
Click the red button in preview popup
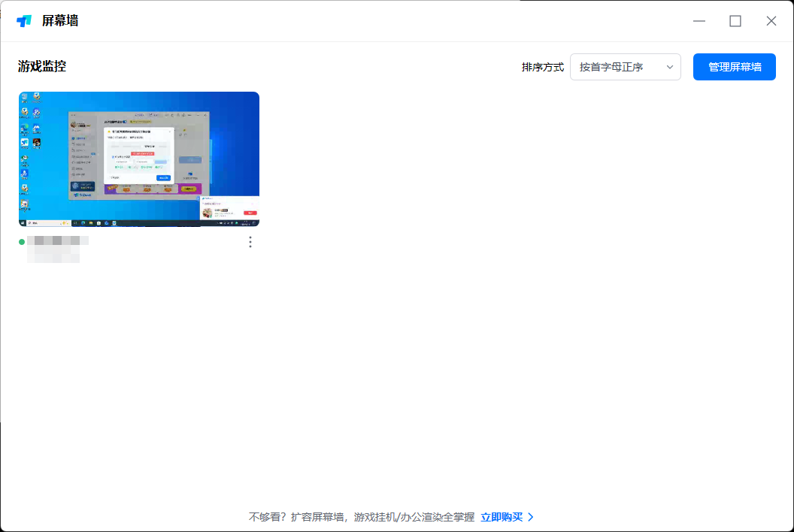coord(250,213)
